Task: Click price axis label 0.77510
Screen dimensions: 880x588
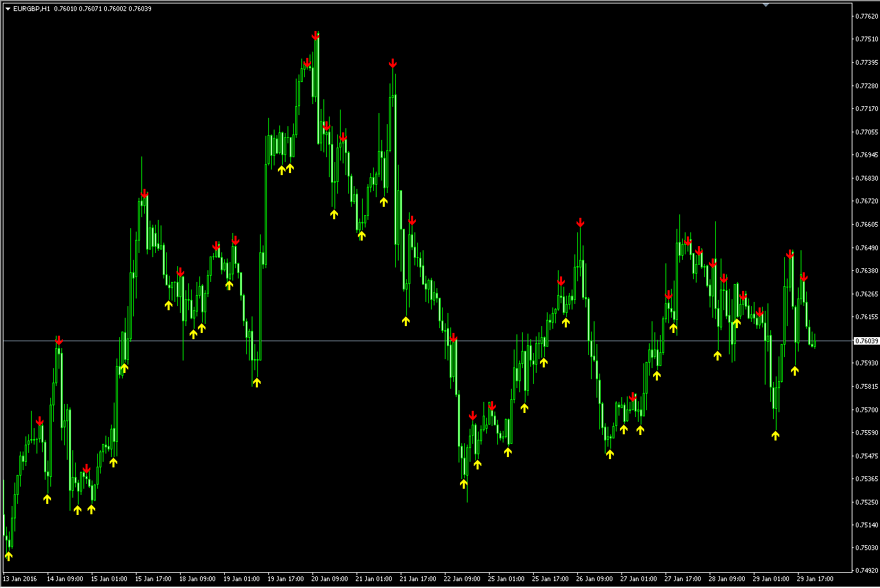Action: coord(866,39)
